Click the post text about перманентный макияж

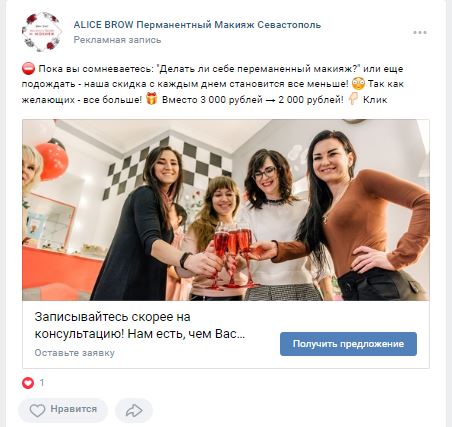(213, 84)
